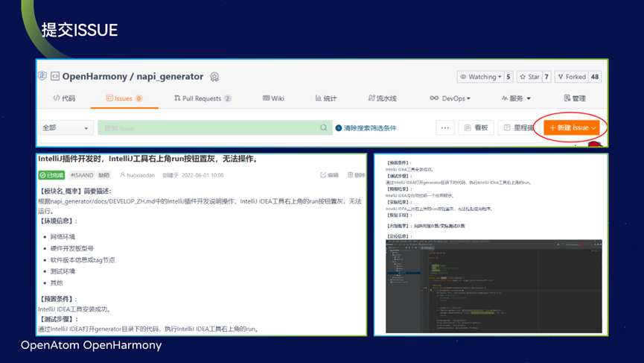
Task: Open the 统计 statistics tab
Action: click(x=325, y=98)
